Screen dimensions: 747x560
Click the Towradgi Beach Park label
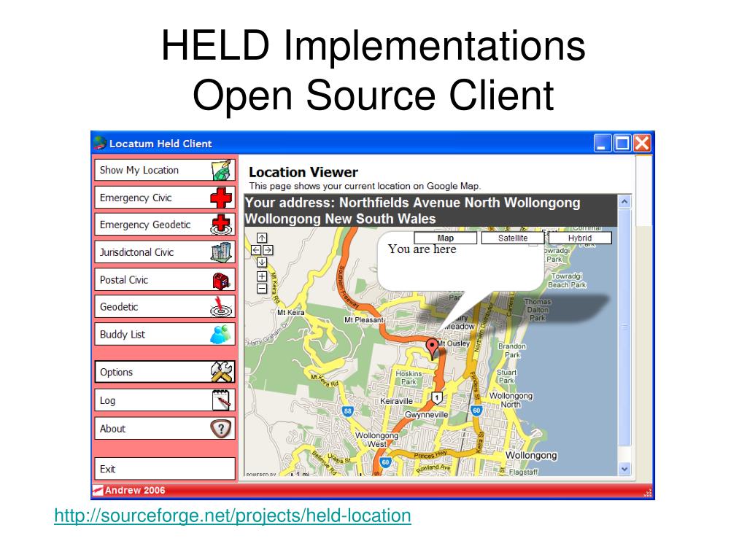pyautogui.click(x=567, y=281)
